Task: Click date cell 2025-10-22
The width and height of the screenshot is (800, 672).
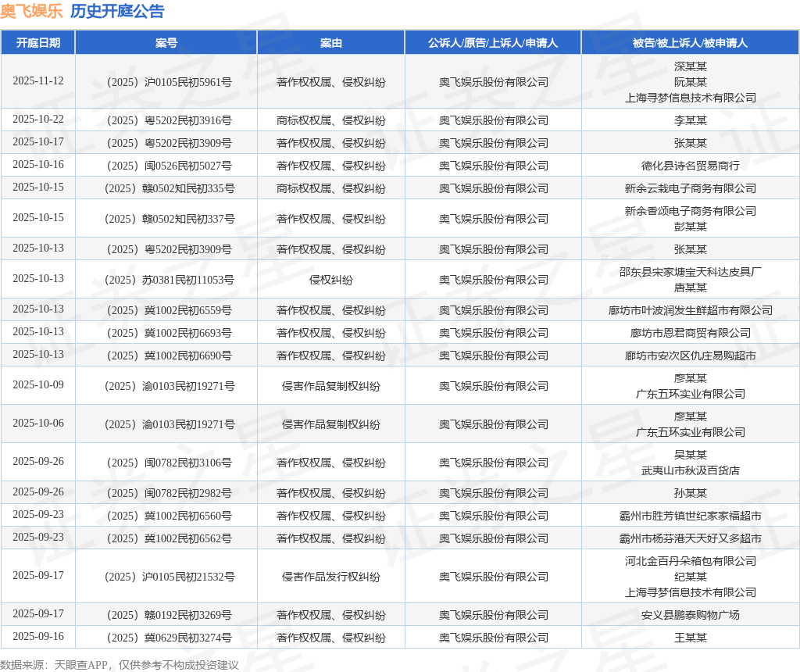Action: tap(38, 119)
